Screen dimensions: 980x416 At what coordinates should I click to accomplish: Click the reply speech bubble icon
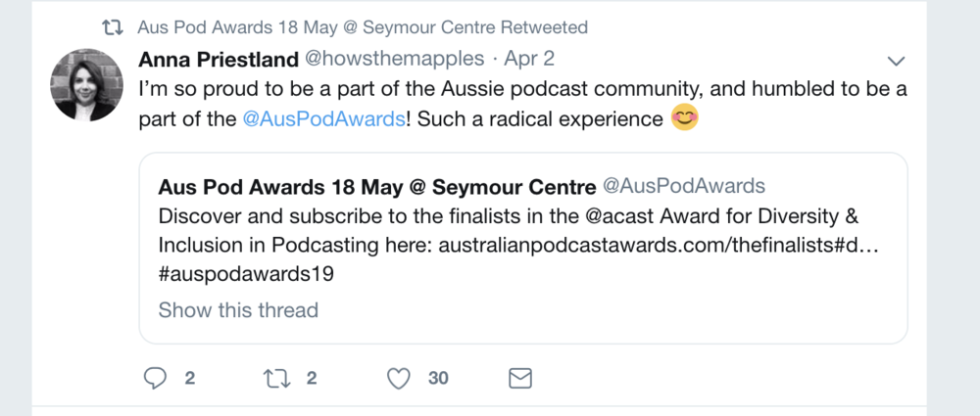(155, 378)
